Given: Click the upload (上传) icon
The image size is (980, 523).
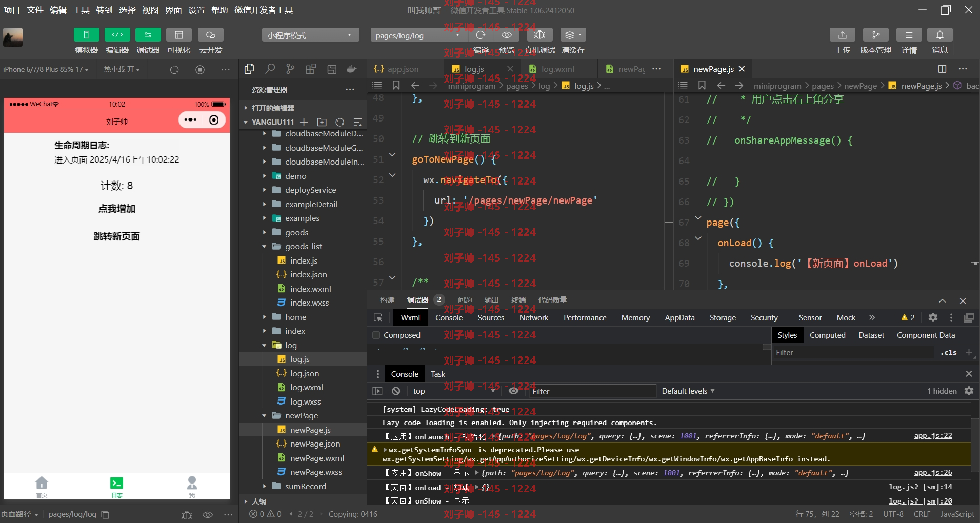Looking at the screenshot, I should pos(842,35).
